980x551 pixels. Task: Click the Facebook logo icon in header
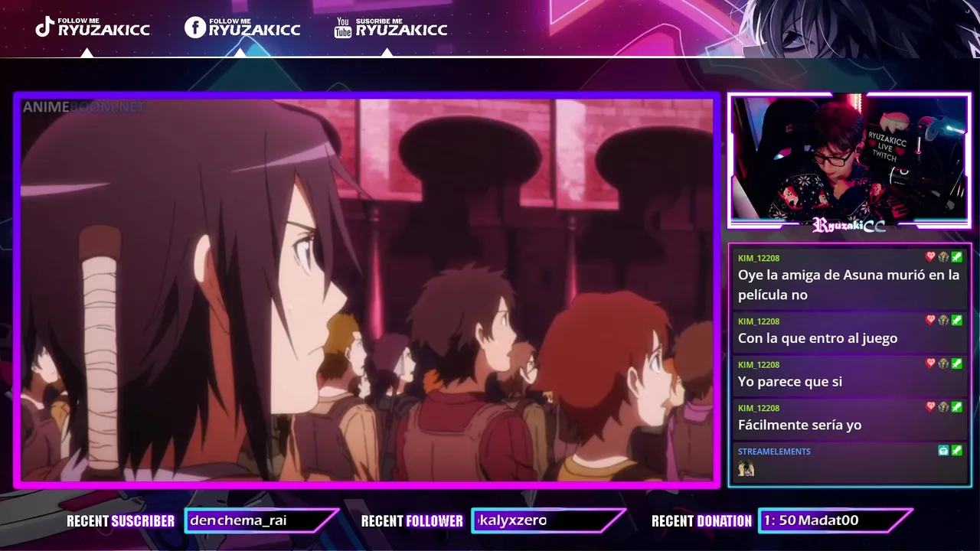[x=195, y=28]
